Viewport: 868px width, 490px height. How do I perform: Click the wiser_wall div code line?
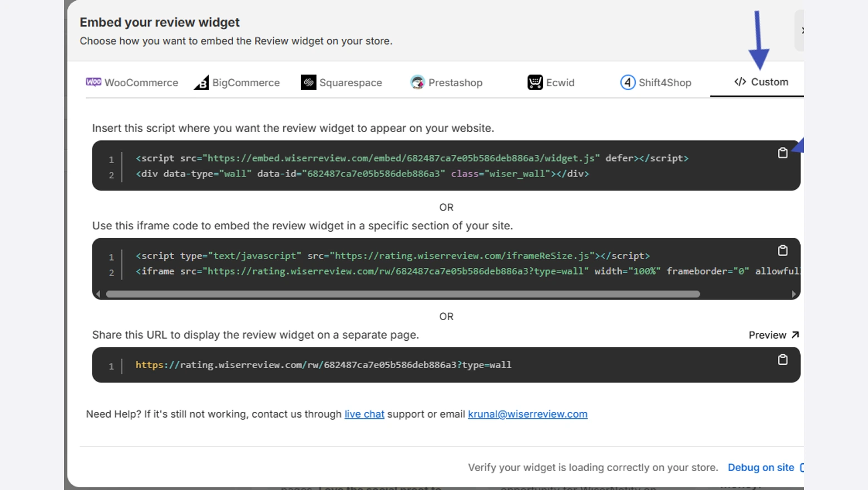pos(362,174)
